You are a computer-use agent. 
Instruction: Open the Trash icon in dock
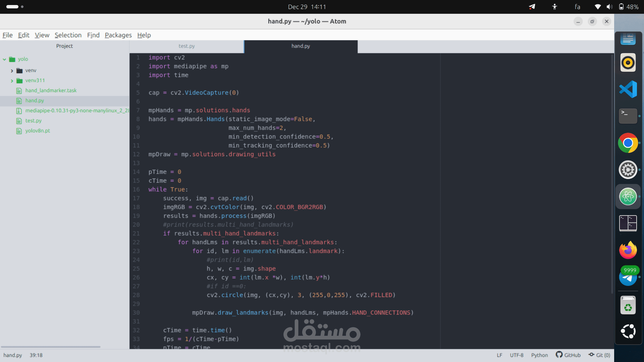click(x=628, y=305)
